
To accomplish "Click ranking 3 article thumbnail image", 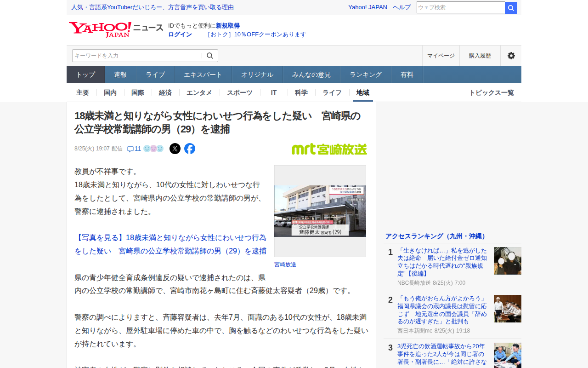I will (508, 355).
